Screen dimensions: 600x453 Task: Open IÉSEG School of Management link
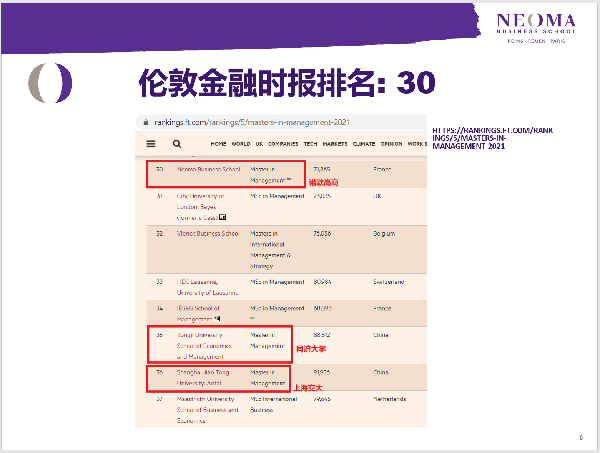(199, 314)
